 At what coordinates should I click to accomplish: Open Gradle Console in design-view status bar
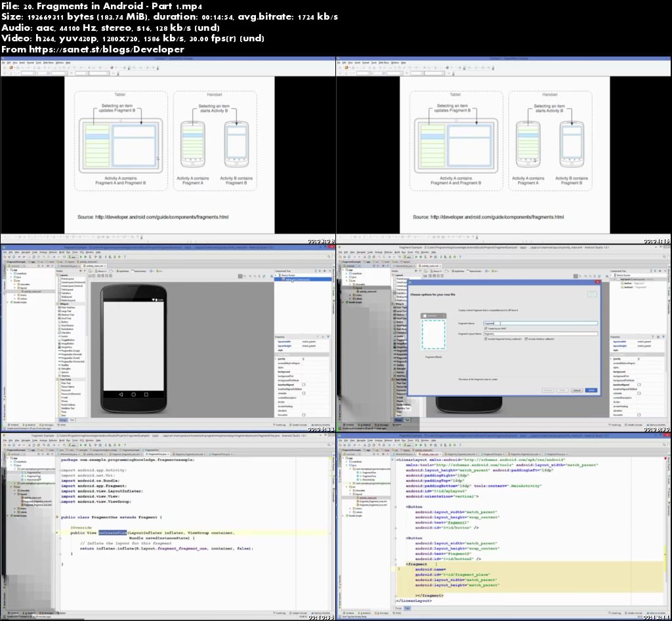click(299, 425)
